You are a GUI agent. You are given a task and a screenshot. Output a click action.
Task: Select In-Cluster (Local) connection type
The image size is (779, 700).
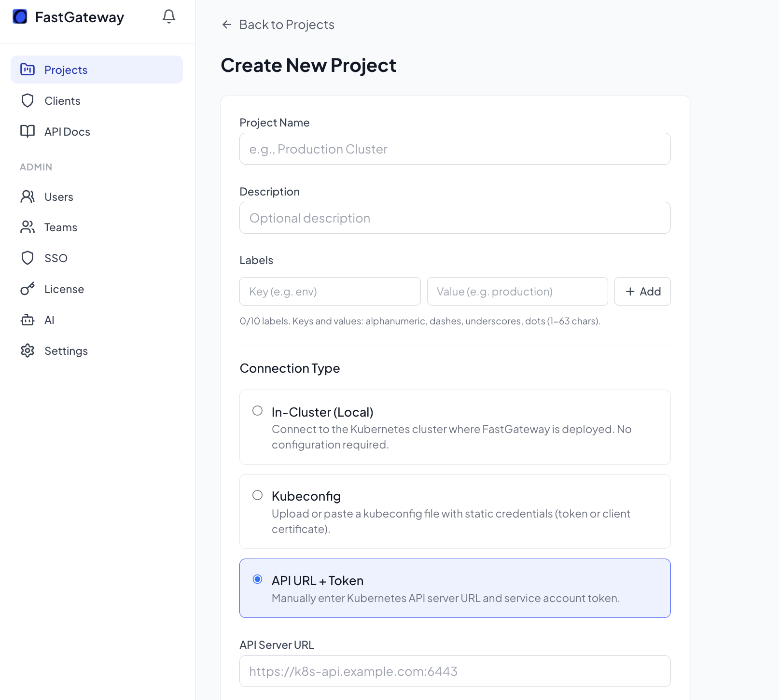258,411
